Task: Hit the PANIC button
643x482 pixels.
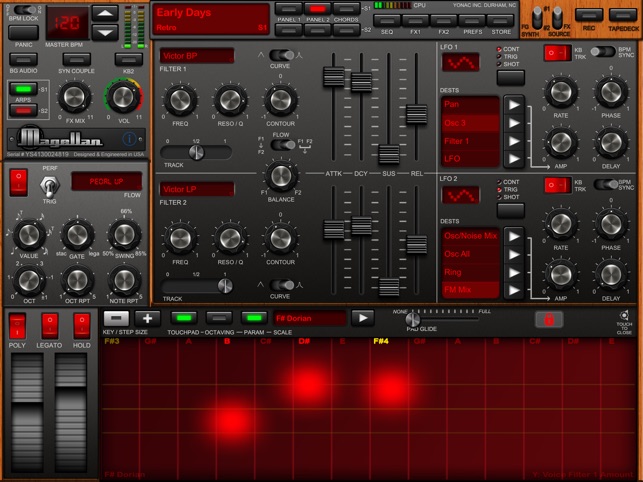Action: point(23,32)
